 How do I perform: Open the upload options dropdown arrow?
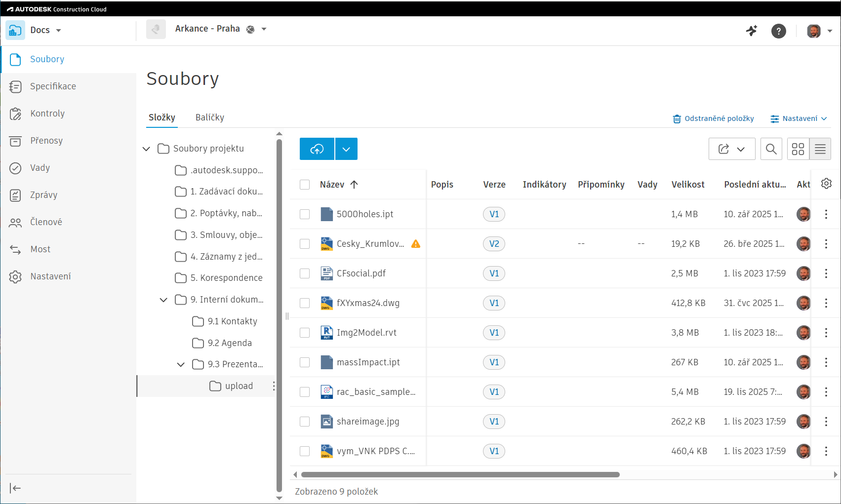click(346, 149)
